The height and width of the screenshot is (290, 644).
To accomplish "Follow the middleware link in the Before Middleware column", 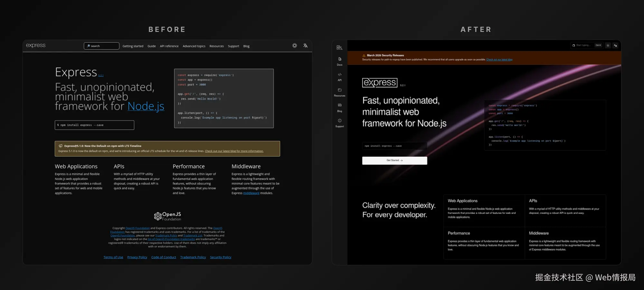I will [251, 193].
